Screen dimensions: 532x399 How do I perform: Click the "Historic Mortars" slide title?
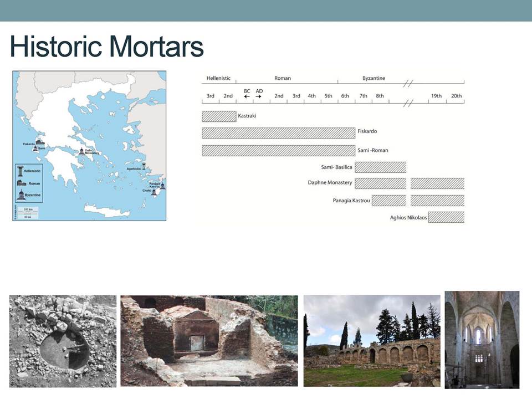[x=107, y=47]
